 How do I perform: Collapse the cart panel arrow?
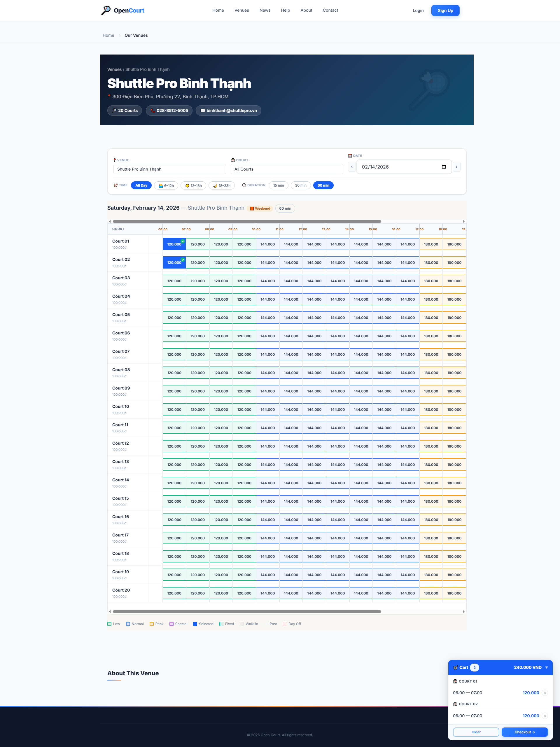pos(546,667)
